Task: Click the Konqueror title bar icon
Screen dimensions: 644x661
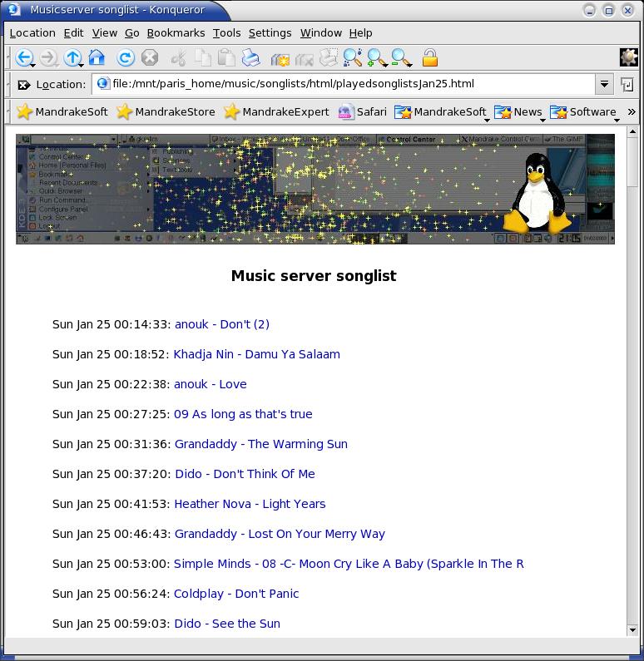Action: [x=13, y=9]
